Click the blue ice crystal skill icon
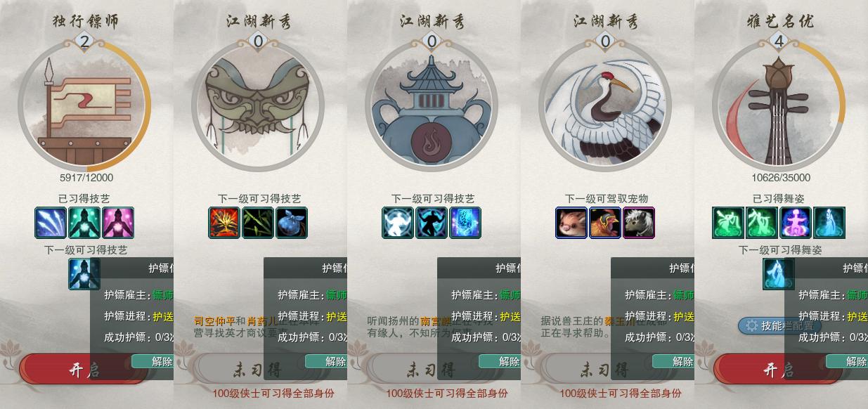 [x=465, y=223]
